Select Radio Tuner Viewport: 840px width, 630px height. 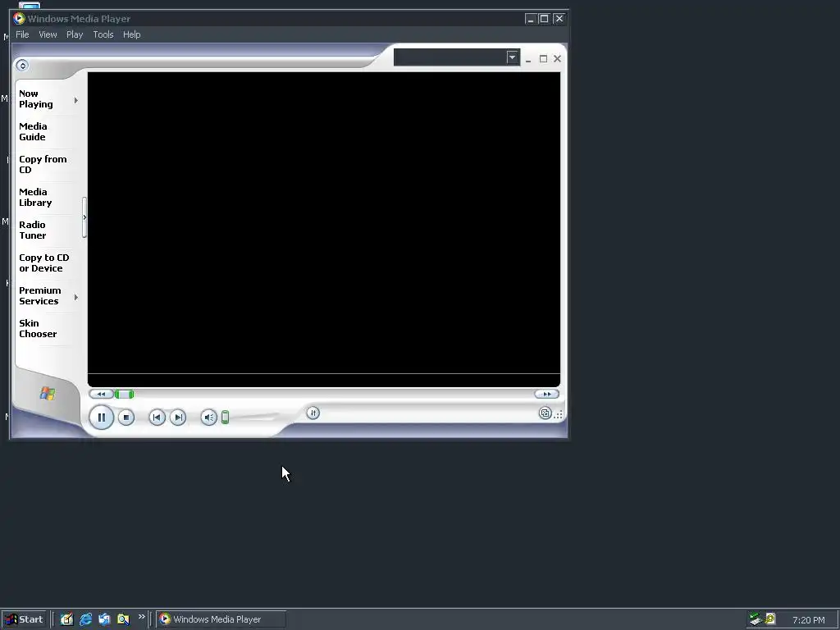pos(33,230)
